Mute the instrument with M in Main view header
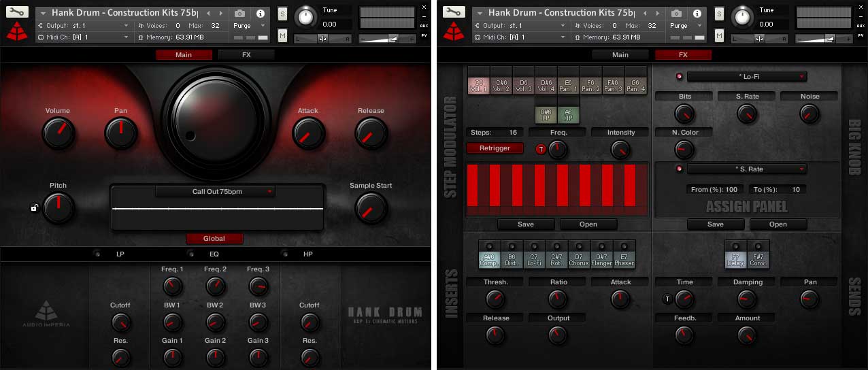This screenshot has width=868, height=370. pos(282,35)
